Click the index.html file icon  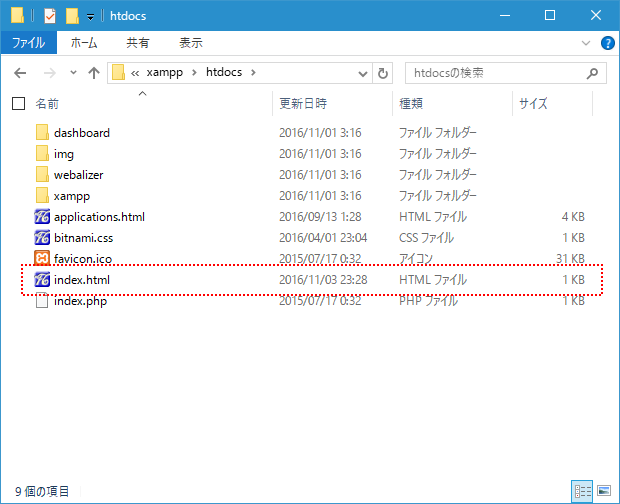pos(42,279)
